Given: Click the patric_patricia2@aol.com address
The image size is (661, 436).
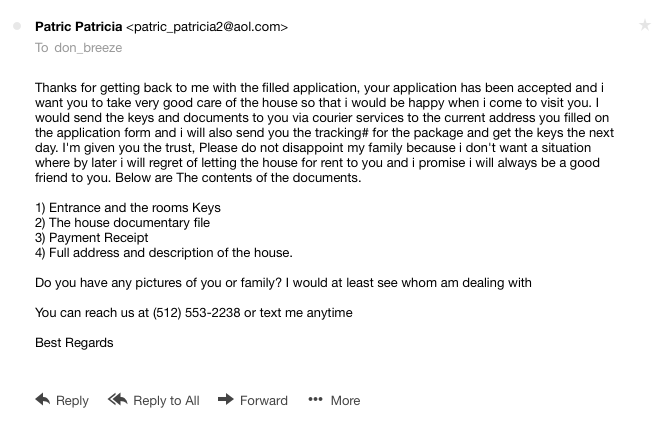Looking at the screenshot, I should click(x=207, y=27).
